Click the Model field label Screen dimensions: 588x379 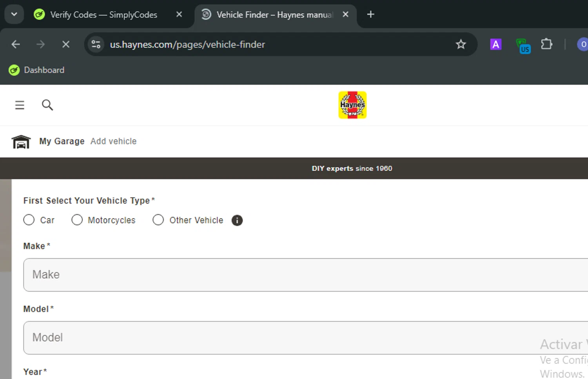point(38,309)
